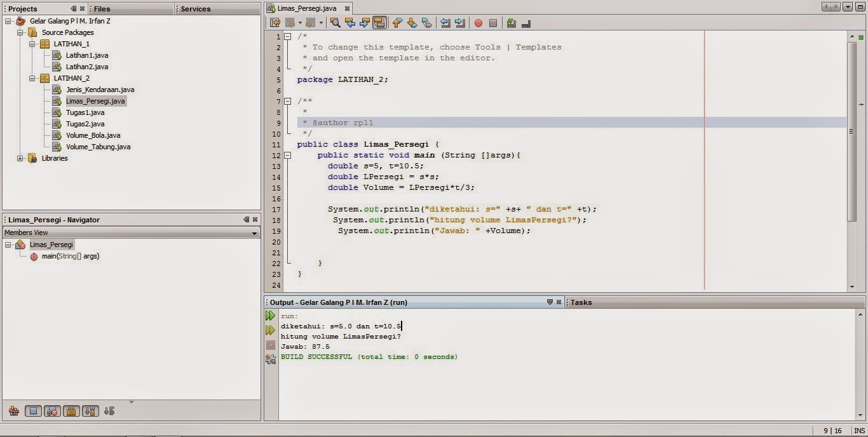
Task: Expand the Libraries node in Projects
Action: [x=20, y=158]
